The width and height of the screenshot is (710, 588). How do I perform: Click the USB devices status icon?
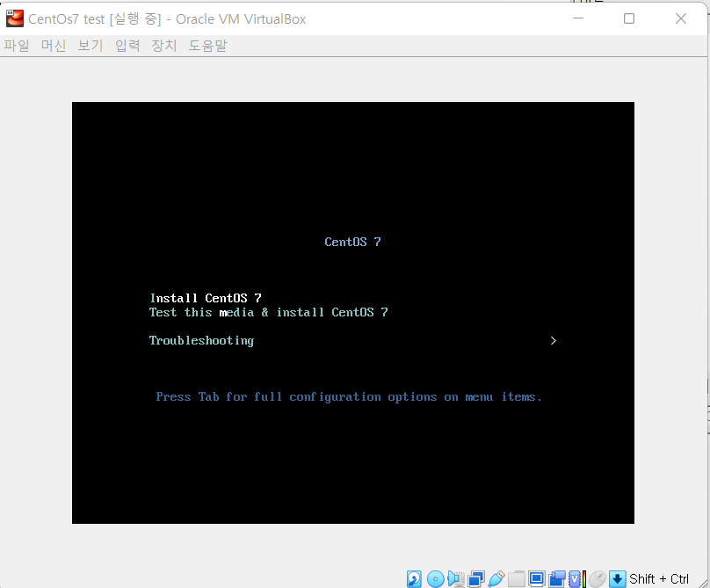496,579
